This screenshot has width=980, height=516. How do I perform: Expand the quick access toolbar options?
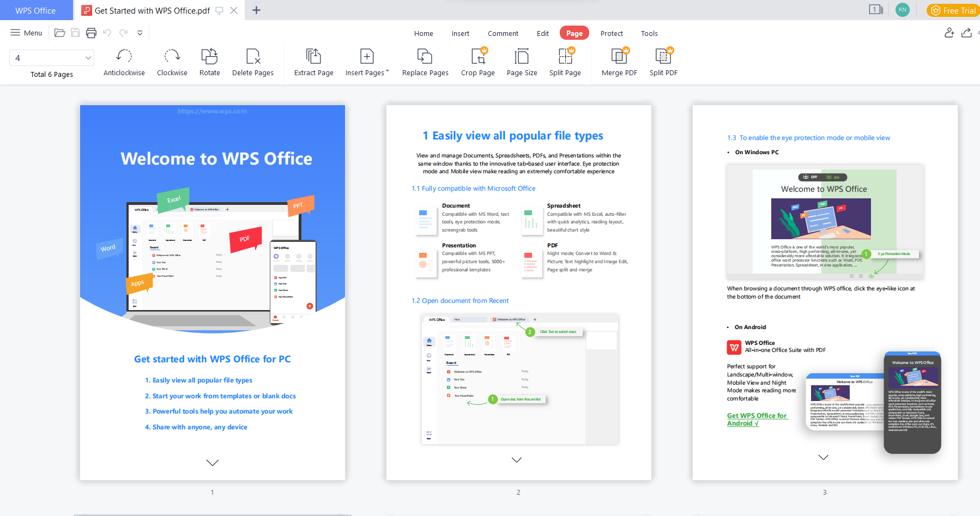point(140,33)
